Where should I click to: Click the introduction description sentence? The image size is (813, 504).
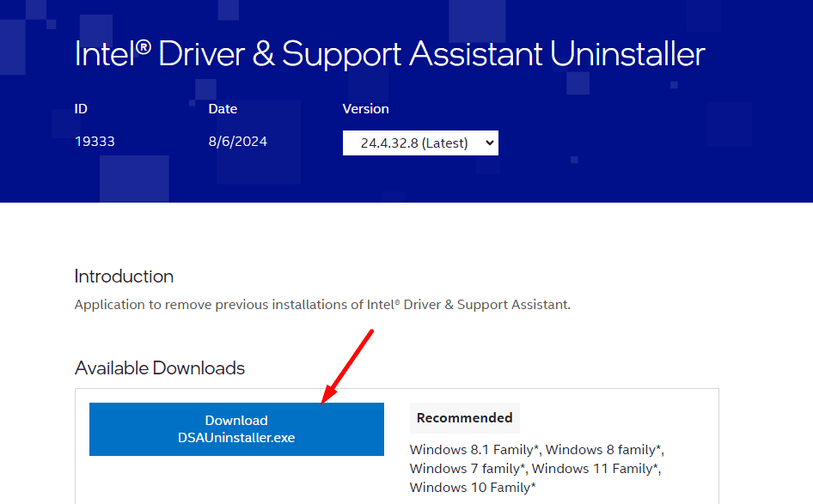pos(322,305)
